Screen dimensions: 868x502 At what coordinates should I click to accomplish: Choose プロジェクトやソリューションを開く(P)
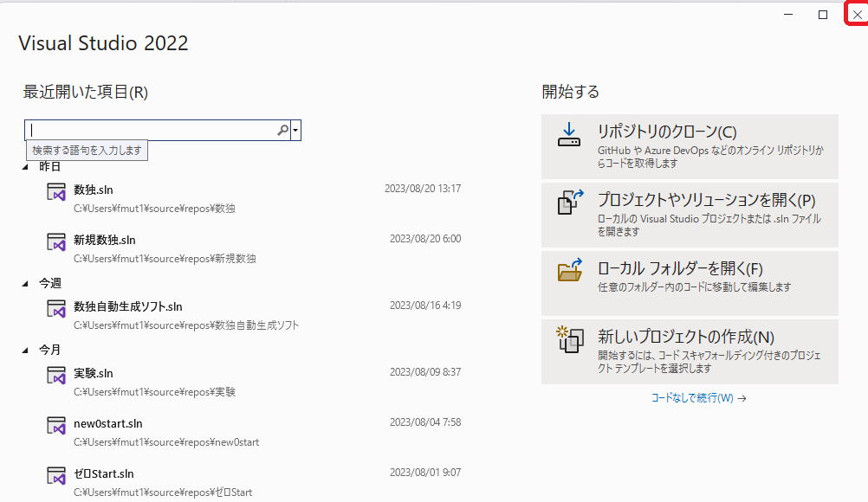(690, 215)
